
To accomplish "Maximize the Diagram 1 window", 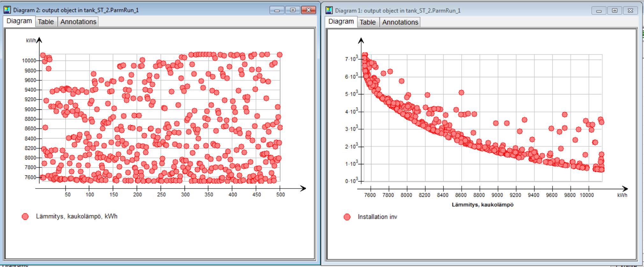I will pos(614,11).
